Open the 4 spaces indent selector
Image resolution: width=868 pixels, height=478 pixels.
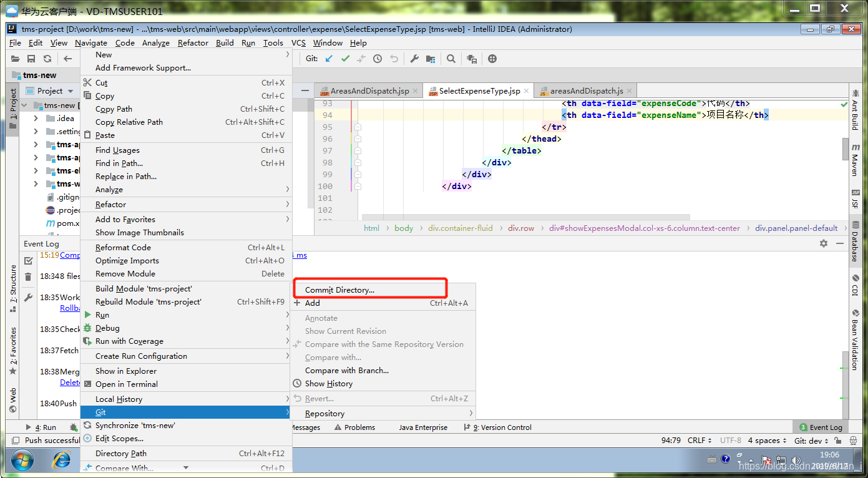(768, 441)
